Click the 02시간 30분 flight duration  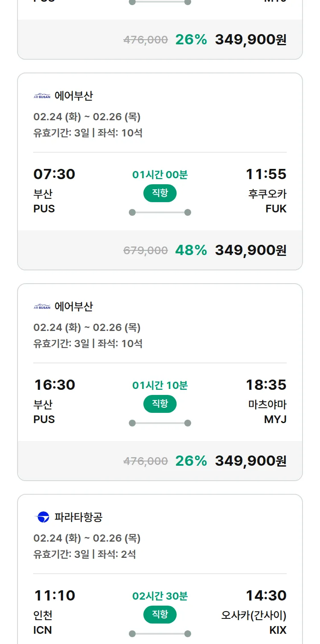coord(160,596)
